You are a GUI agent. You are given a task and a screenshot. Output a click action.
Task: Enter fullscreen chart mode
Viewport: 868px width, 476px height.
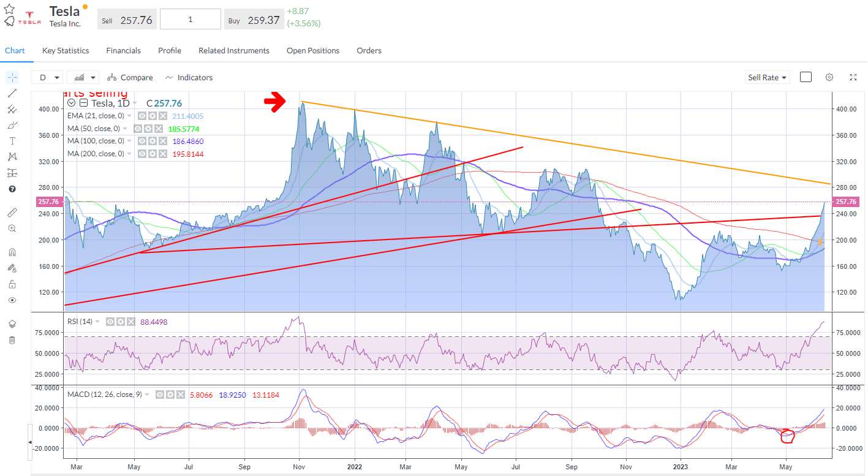tap(853, 77)
